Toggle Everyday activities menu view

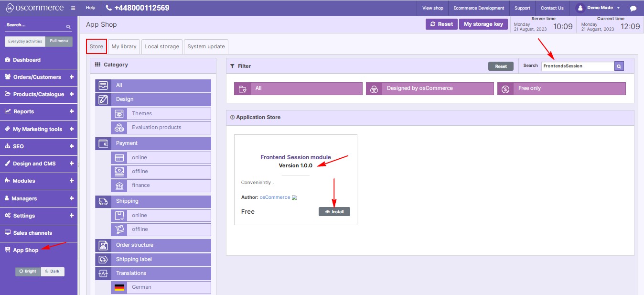coord(25,42)
